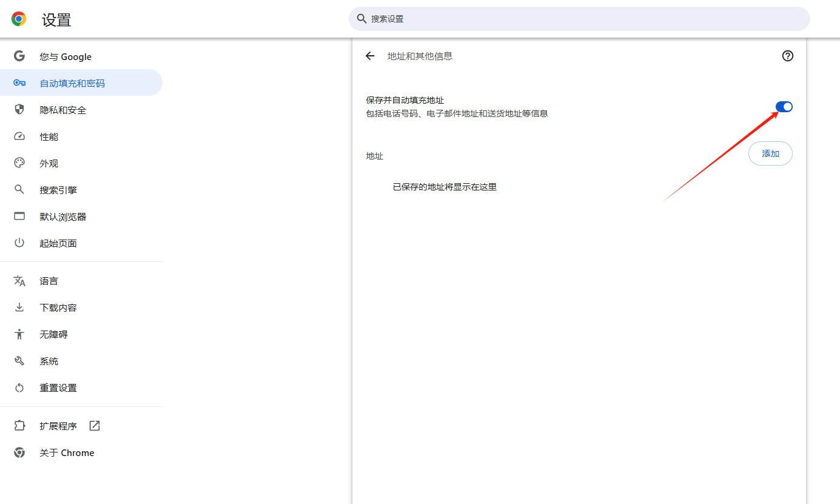The height and width of the screenshot is (504, 840).
Task: Click the Chrome icon beside 关于 Chrome
Action: click(19, 452)
